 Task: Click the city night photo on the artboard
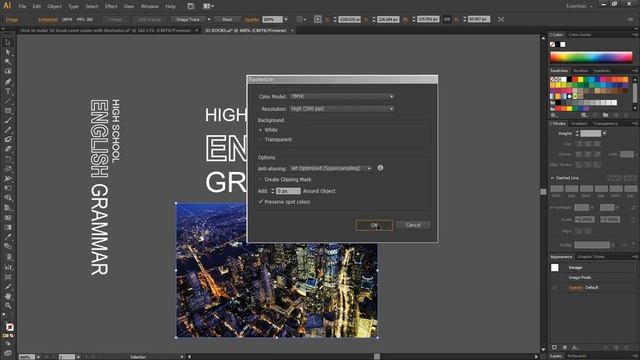coord(277,270)
